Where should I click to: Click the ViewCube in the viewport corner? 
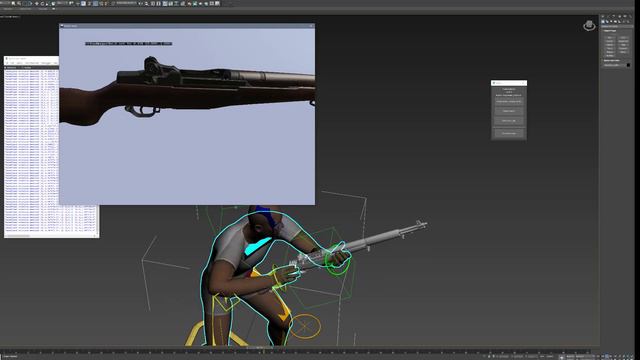pyautogui.click(x=589, y=25)
